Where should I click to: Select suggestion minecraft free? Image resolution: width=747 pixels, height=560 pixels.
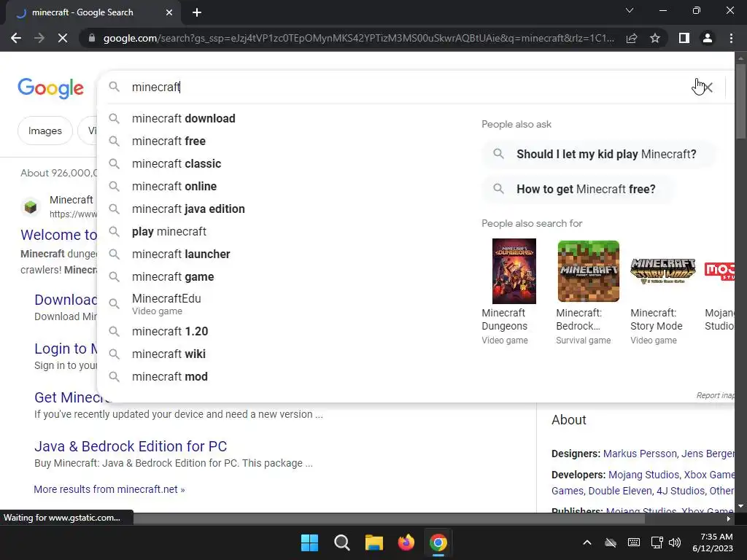coord(169,141)
